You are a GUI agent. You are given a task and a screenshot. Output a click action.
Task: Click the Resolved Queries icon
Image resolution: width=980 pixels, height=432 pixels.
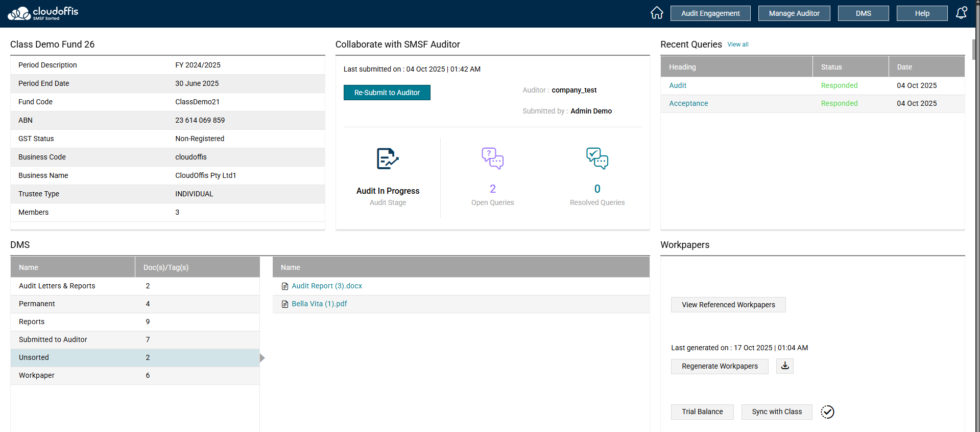597,158
